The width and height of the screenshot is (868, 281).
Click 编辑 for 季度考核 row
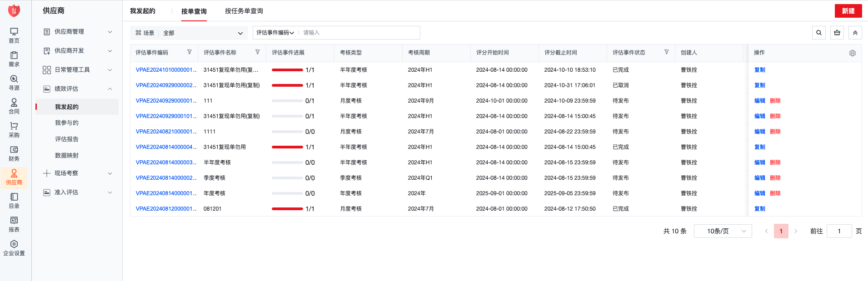tap(760, 178)
